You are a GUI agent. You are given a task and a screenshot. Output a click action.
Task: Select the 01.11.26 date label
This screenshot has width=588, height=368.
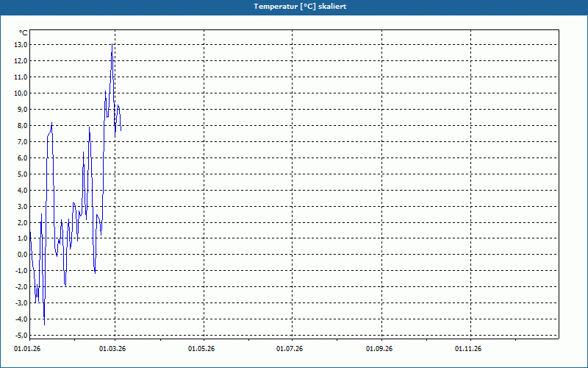coord(468,348)
